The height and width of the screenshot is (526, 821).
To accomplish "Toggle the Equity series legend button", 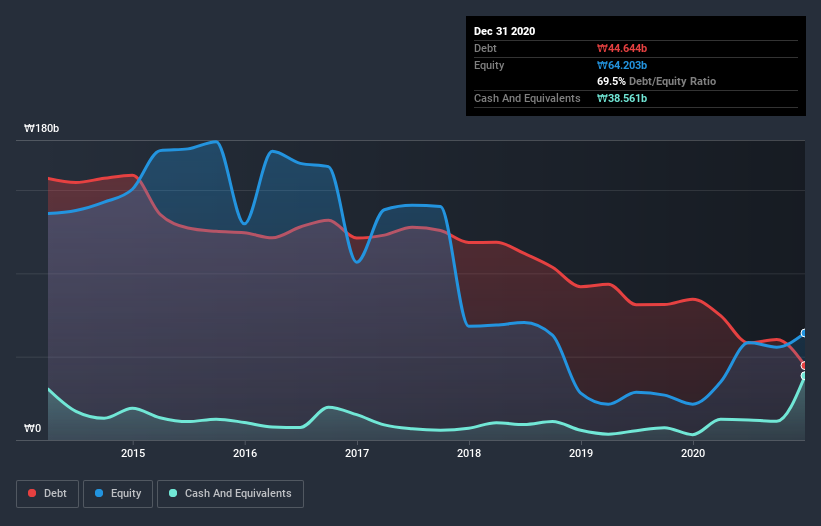I will (118, 494).
